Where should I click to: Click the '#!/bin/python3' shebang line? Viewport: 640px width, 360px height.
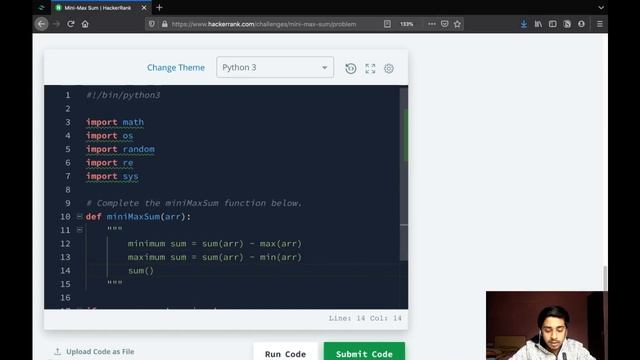point(123,95)
